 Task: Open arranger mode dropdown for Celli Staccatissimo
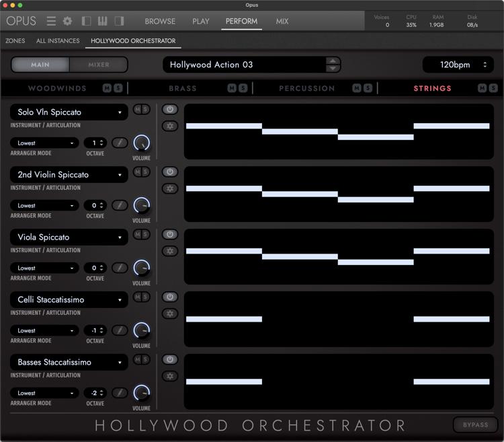point(44,330)
